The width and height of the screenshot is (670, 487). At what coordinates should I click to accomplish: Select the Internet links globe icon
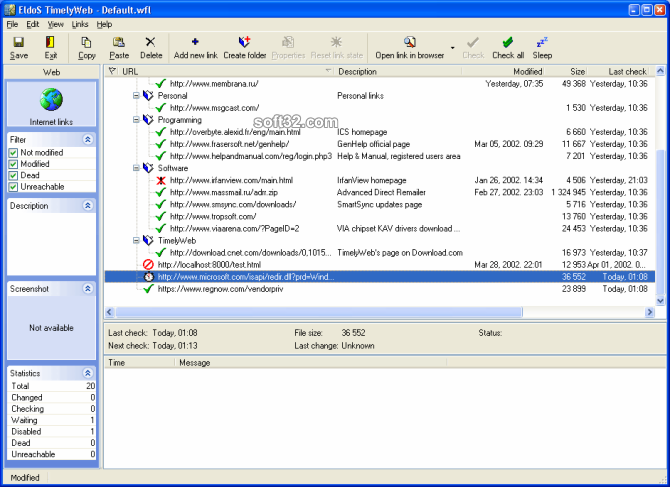coord(51,99)
